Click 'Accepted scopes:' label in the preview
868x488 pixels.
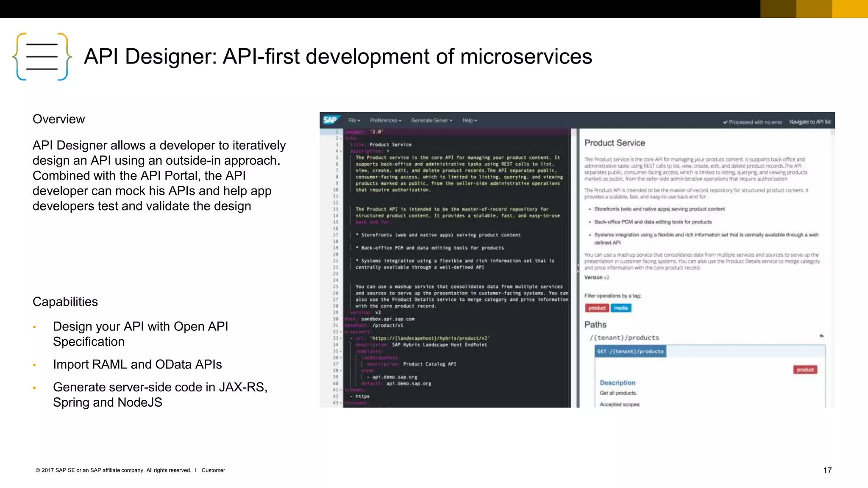pyautogui.click(x=620, y=405)
